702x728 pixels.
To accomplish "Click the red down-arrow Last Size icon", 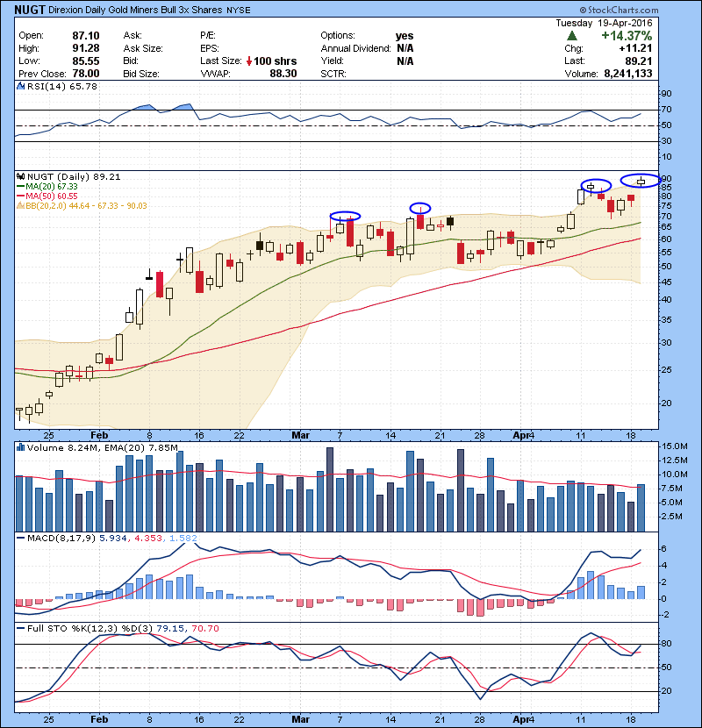I will [x=249, y=61].
